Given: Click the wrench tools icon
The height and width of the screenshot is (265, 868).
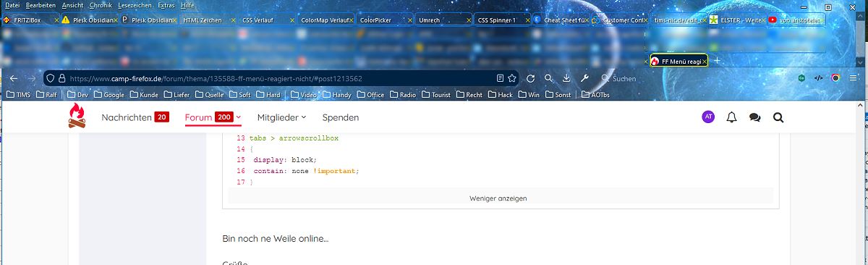Looking at the screenshot, I should [584, 78].
